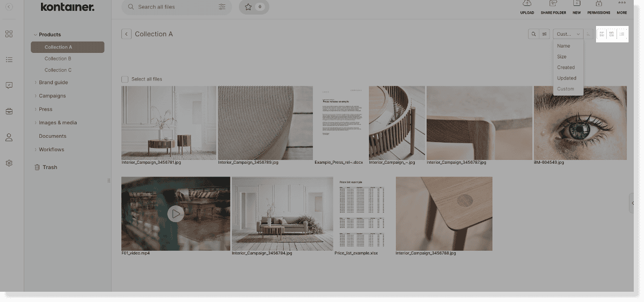Click the New file icon
The image size is (644, 302).
click(x=577, y=4)
